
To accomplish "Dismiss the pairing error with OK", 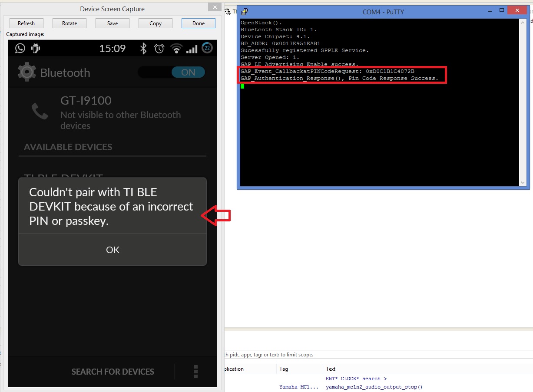I will pos(113,250).
